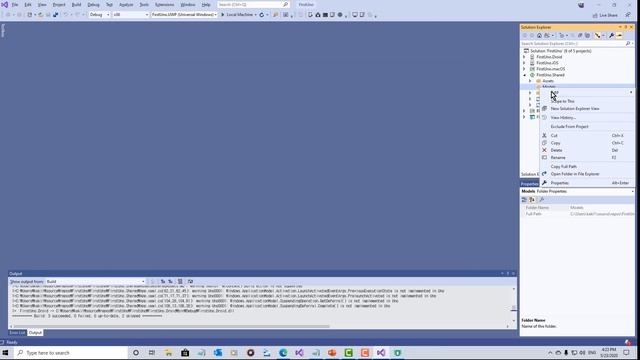Open the Extensions menu
The height and width of the screenshot is (360, 640).
[x=164, y=4]
